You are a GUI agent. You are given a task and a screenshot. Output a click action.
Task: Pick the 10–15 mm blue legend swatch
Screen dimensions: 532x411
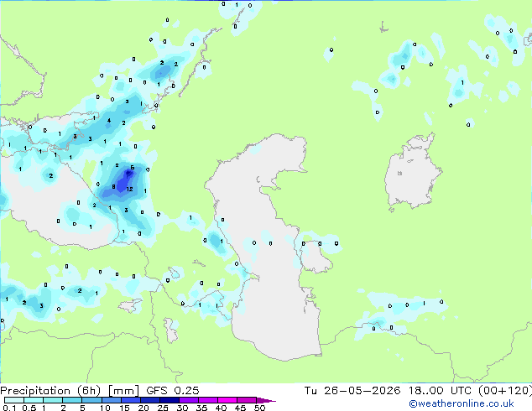click(x=111, y=400)
